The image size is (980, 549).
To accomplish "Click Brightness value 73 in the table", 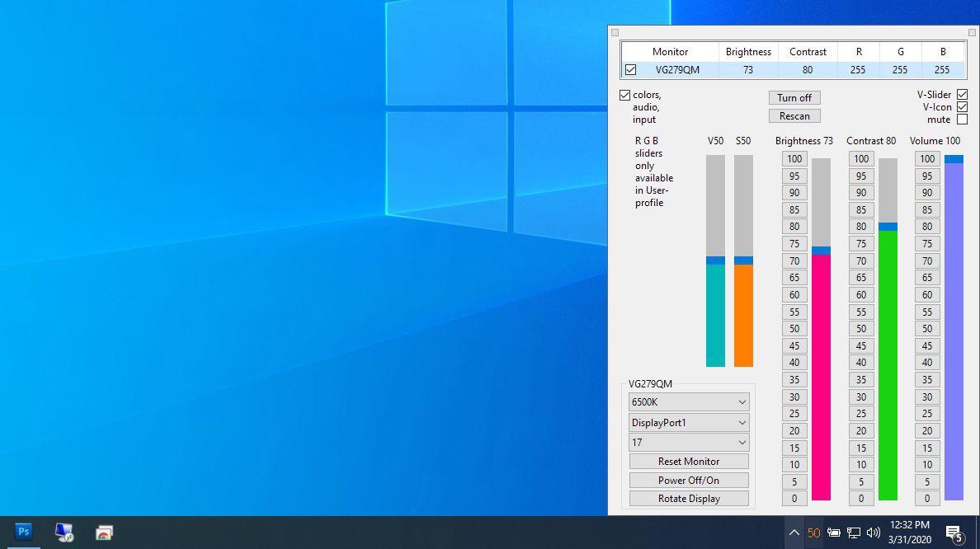I will [748, 70].
